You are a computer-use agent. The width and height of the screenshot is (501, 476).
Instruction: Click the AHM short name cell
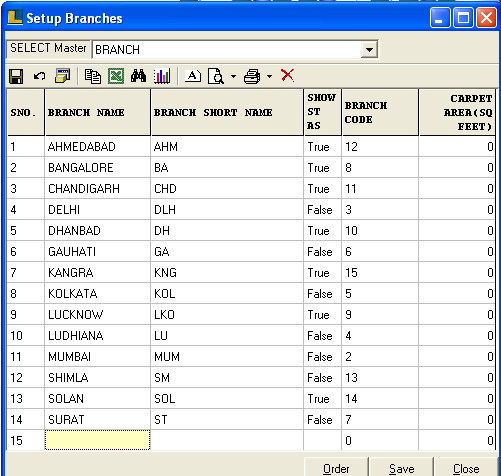coord(227,146)
